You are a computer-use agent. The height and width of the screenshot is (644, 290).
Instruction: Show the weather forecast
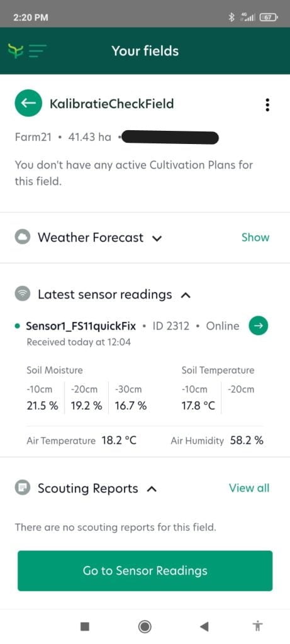pos(255,237)
